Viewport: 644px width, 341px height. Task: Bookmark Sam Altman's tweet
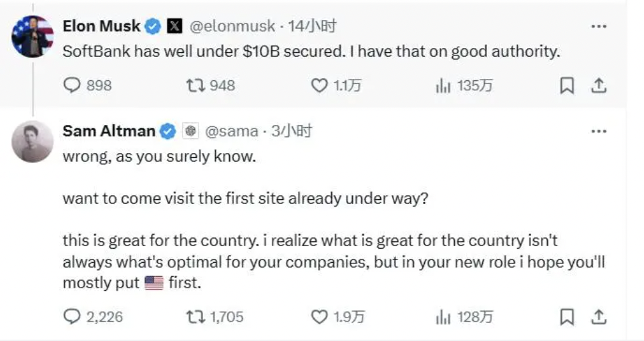point(567,316)
